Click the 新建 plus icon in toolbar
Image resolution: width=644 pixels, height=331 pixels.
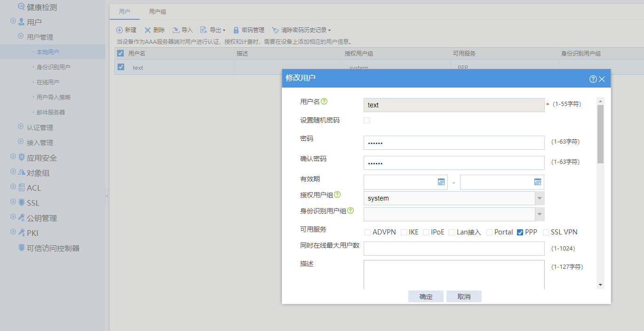pos(119,30)
